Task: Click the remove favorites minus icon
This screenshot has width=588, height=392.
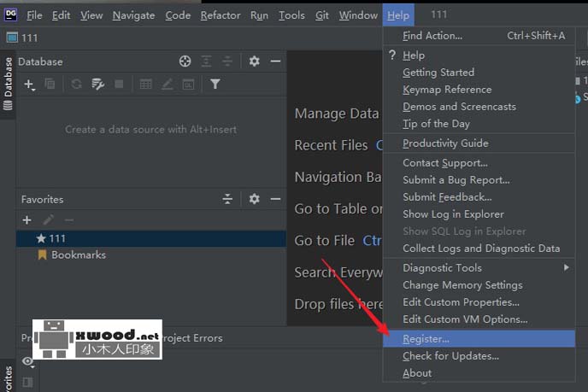Action: 69,220
